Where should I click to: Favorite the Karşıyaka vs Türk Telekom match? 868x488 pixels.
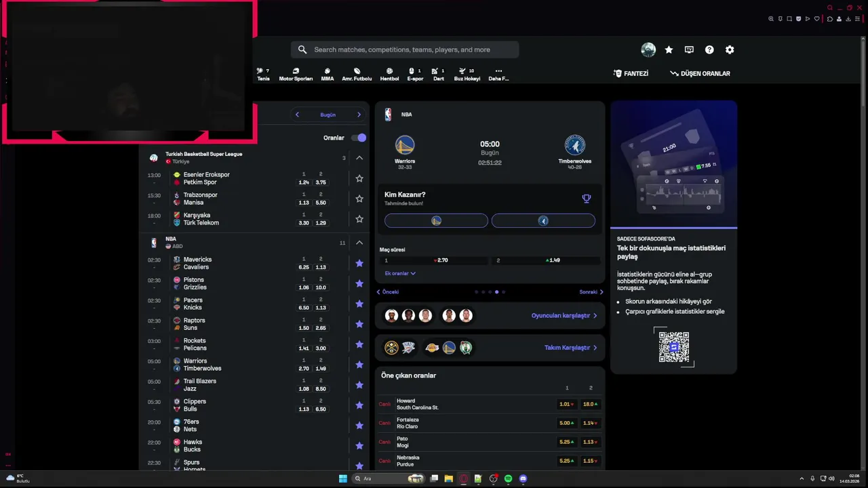pyautogui.click(x=359, y=219)
